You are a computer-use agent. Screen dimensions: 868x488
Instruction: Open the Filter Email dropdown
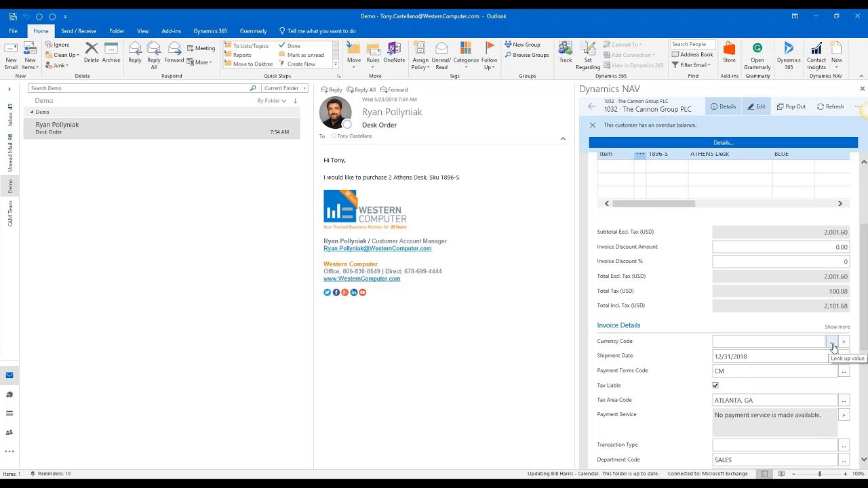(690, 65)
